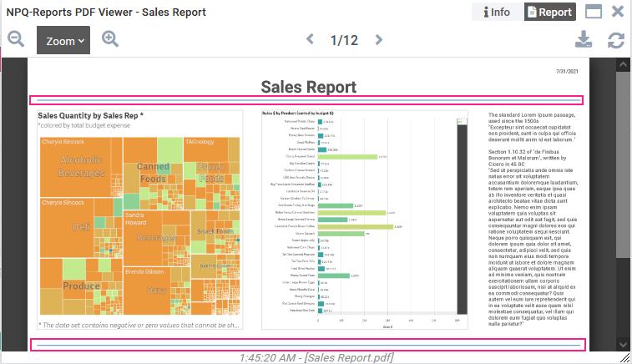Viewport: 632px width, 364px height.
Task: Click the Lorem Ipsum text paragraph
Action: click(533, 220)
